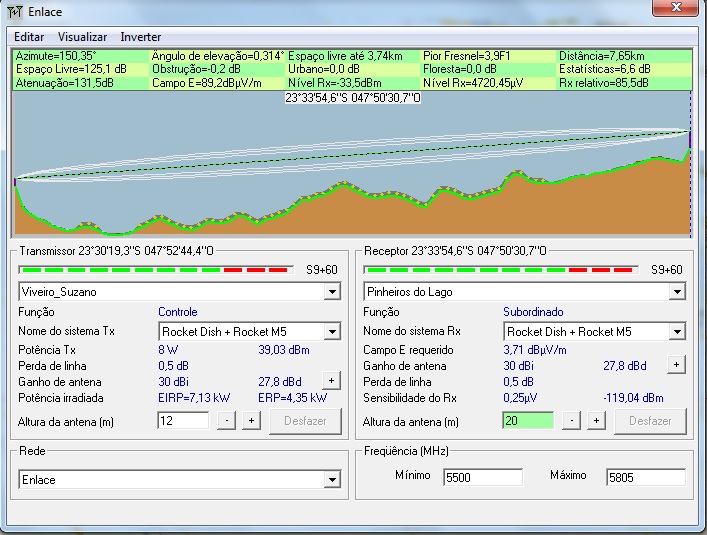Increase transmitter antenna height with the plus button
The height and width of the screenshot is (535, 707).
coord(251,421)
